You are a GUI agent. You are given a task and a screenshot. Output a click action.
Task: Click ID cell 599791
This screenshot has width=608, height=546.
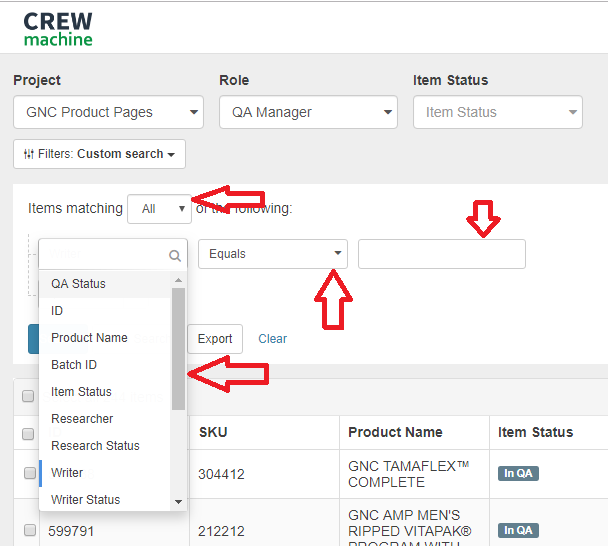pos(71,531)
